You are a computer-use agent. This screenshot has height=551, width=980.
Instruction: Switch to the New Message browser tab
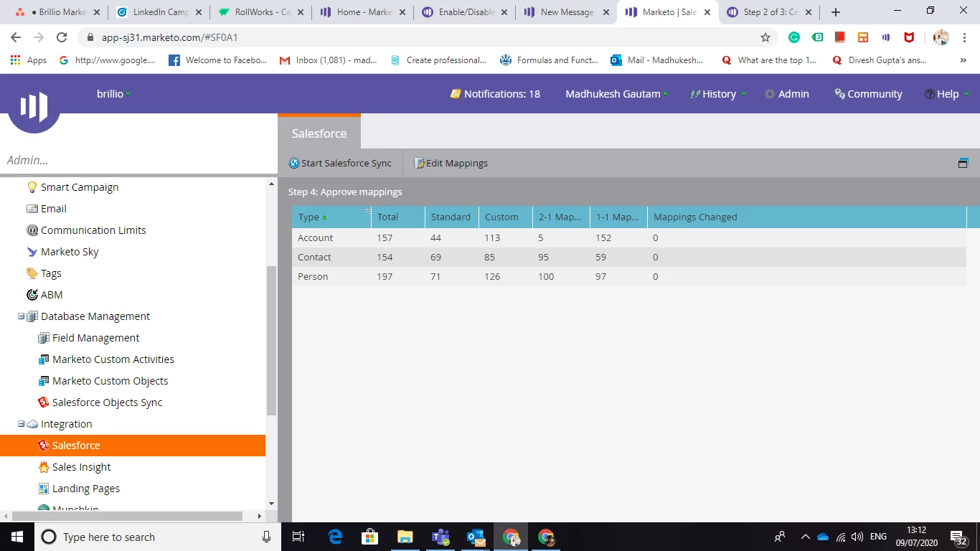tap(567, 12)
